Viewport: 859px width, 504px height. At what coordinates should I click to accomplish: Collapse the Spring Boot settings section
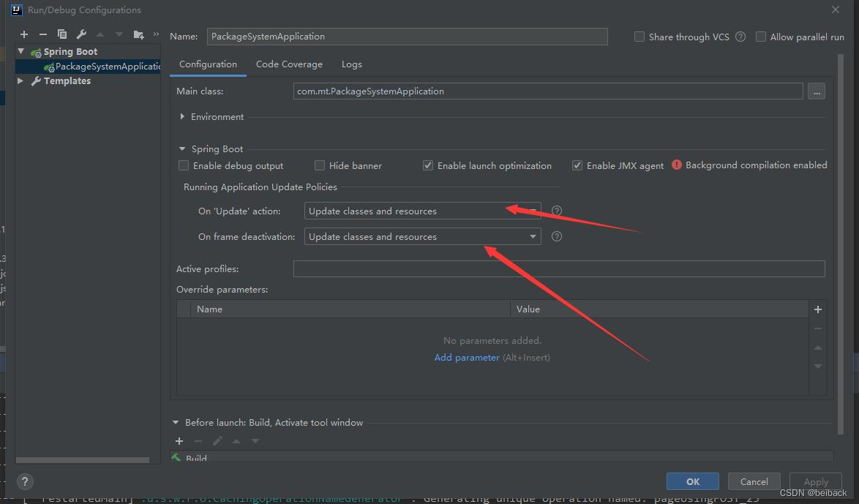[182, 149]
